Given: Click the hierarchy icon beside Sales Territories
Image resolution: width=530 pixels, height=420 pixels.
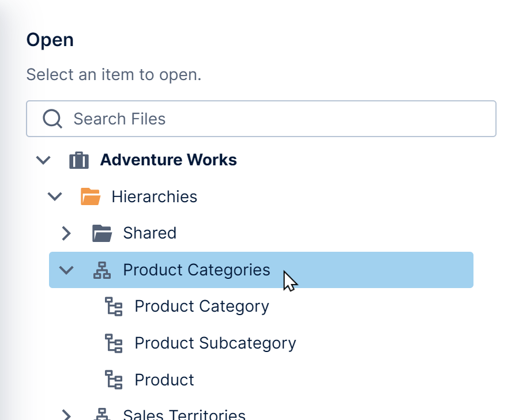Looking at the screenshot, I should (102, 414).
